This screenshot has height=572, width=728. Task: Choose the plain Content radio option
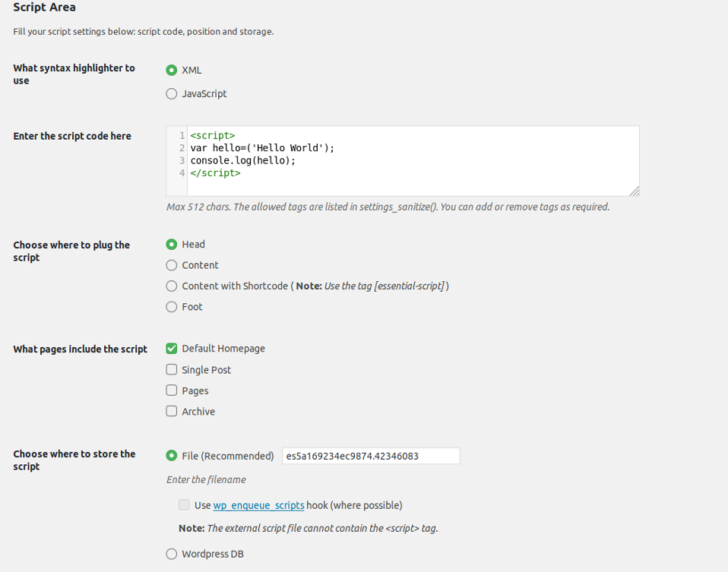coord(172,265)
